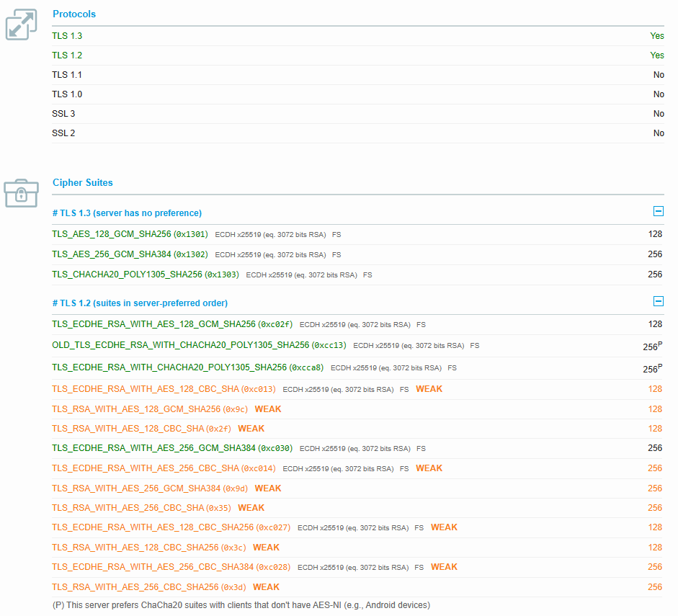
Task: Collapse the TLS 1.3 cipher suite list
Action: [x=658, y=211]
